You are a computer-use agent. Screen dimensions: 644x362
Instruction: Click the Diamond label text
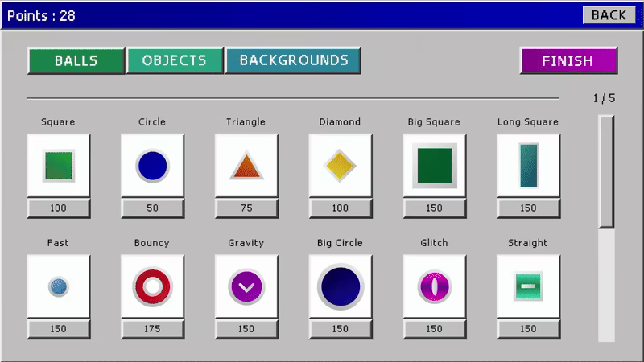click(340, 122)
